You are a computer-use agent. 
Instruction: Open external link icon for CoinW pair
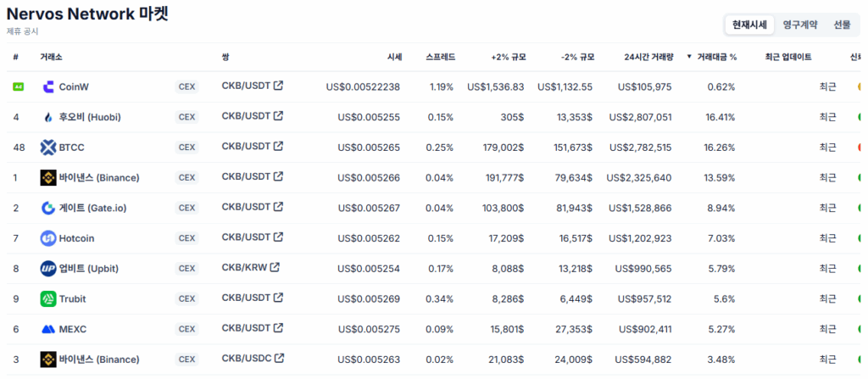[278, 86]
